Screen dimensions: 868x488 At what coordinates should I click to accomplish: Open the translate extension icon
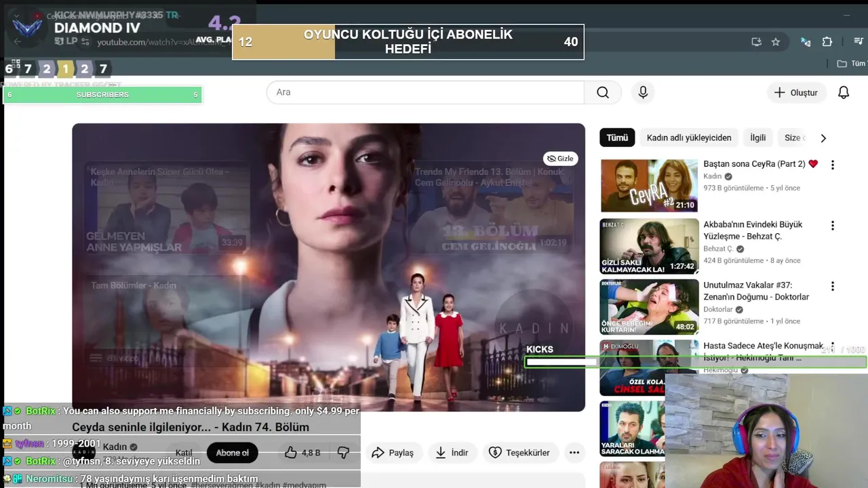click(x=806, y=42)
